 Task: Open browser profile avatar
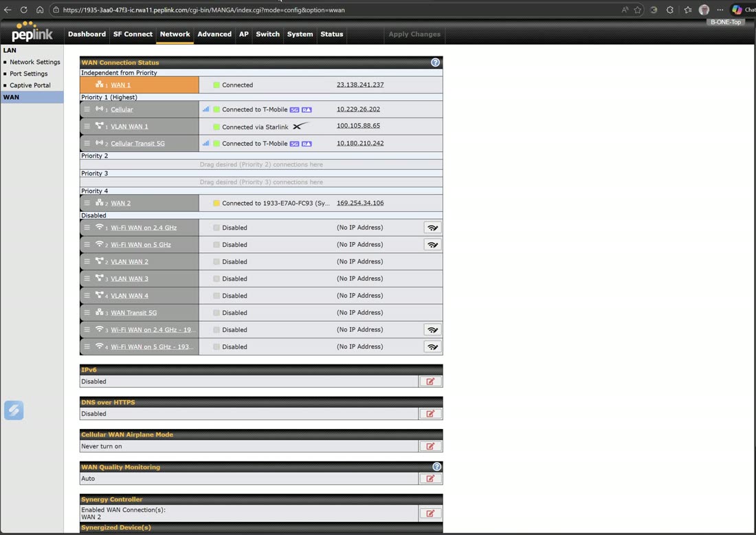(704, 10)
